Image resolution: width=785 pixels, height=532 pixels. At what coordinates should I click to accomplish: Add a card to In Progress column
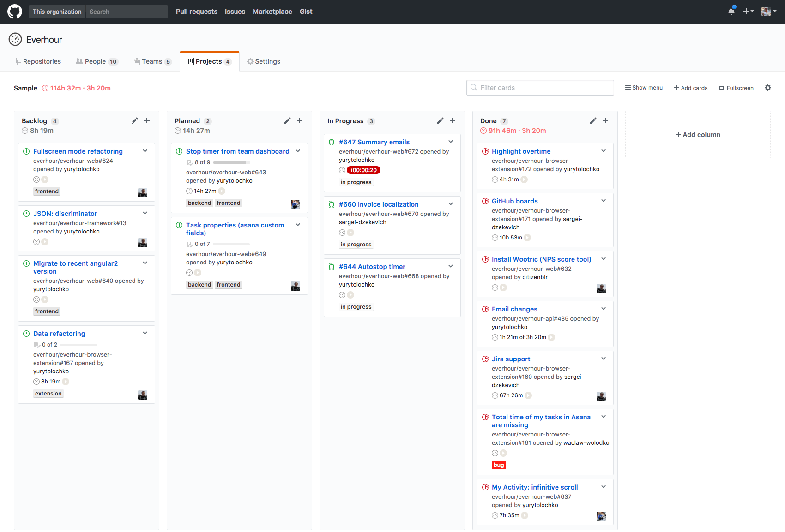point(453,121)
